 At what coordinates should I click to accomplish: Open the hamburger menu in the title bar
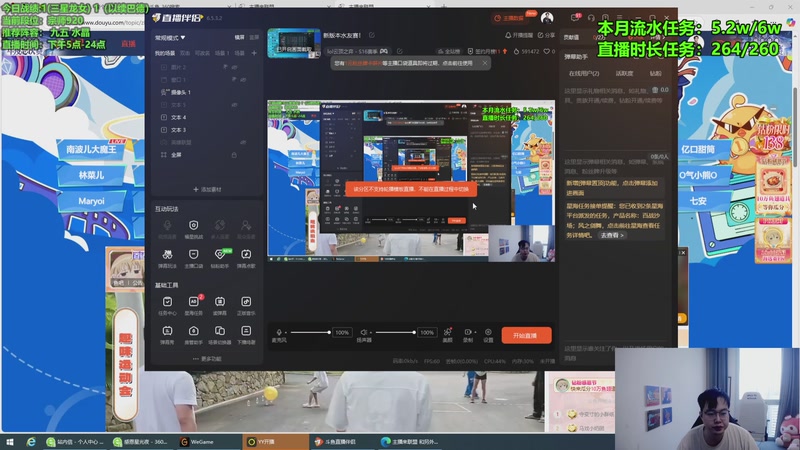pos(619,18)
